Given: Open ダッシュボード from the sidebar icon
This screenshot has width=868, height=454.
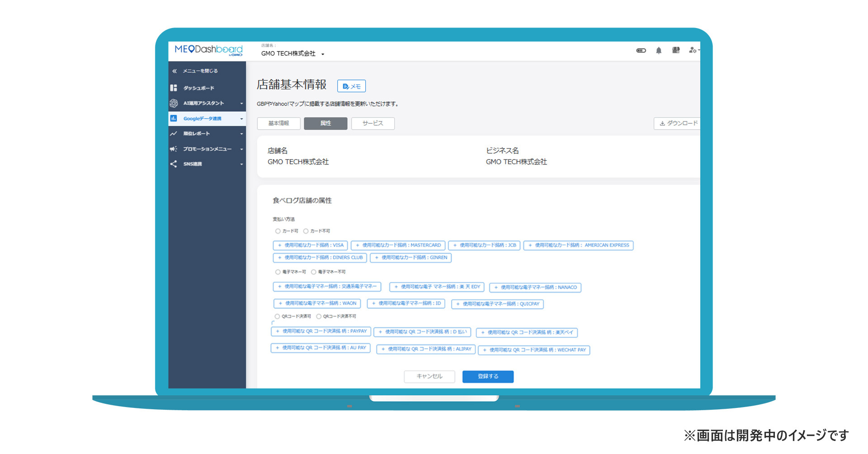Looking at the screenshot, I should click(174, 88).
